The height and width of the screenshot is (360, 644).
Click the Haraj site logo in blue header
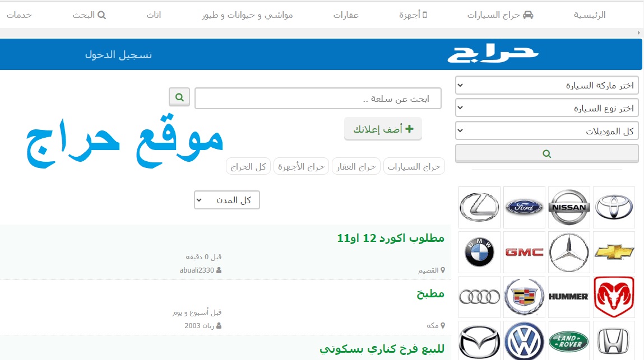point(493,54)
